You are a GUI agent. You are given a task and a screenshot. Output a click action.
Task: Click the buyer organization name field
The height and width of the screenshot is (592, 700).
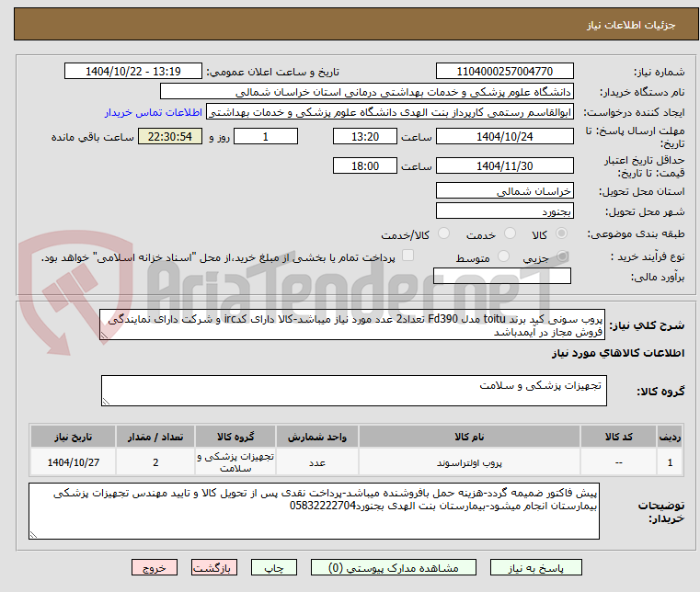point(366,91)
